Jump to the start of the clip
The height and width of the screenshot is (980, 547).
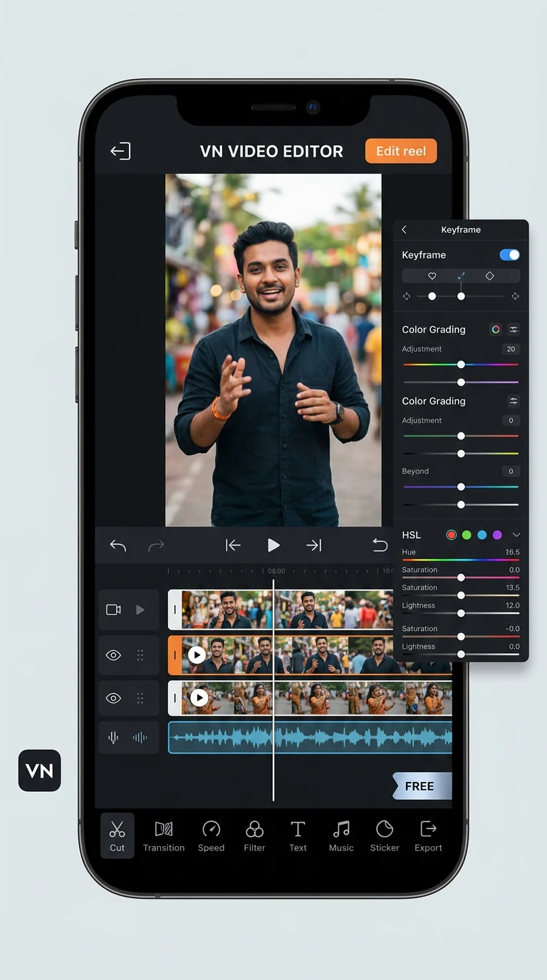233,546
